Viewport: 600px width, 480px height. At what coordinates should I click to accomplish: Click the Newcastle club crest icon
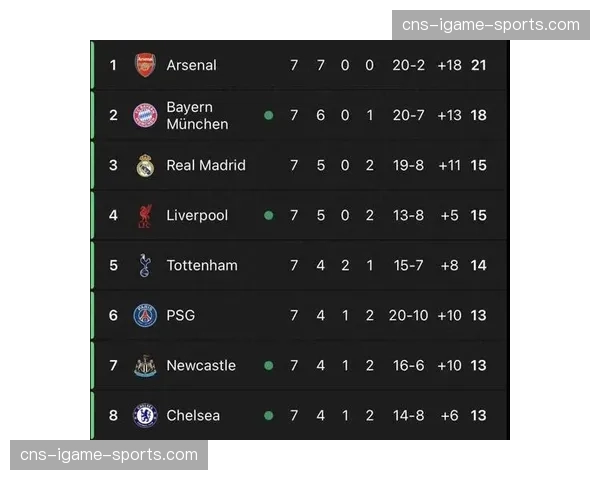pos(145,365)
